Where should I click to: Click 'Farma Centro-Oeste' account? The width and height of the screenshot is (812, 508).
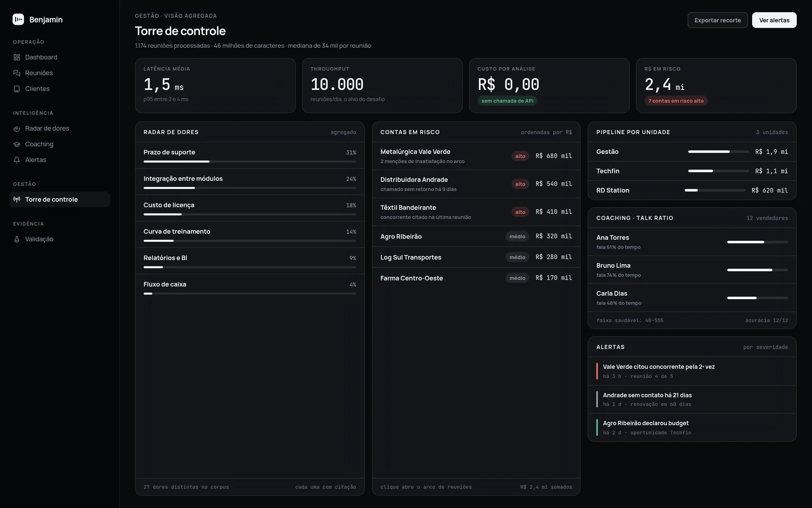476,278
